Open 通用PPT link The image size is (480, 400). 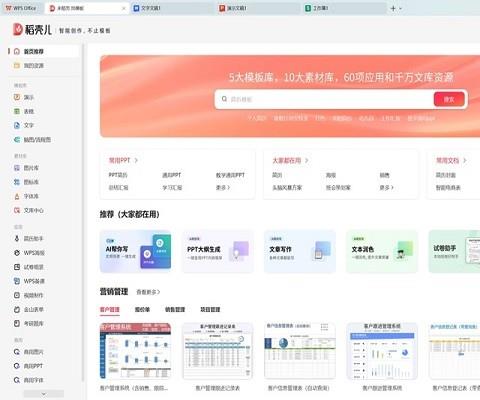(x=172, y=175)
